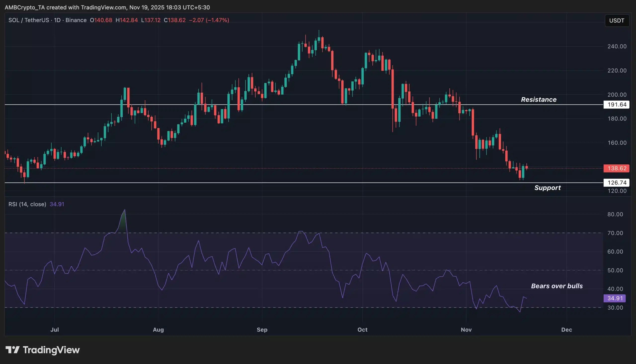The image size is (636, 364).
Task: Open the SOL / TetherUS symbol name
Action: [x=29, y=20]
